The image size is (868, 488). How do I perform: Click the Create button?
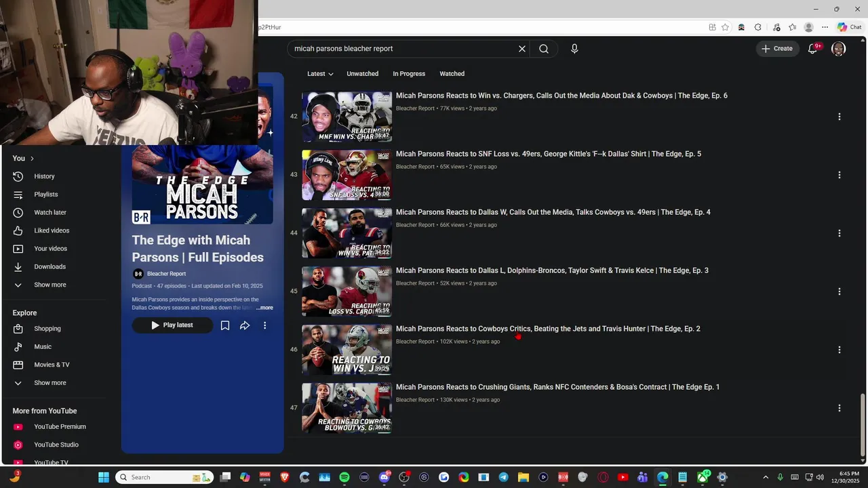click(778, 49)
